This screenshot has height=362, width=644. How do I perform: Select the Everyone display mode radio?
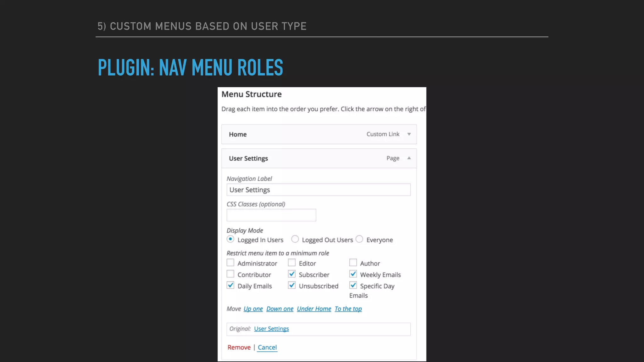tap(359, 239)
